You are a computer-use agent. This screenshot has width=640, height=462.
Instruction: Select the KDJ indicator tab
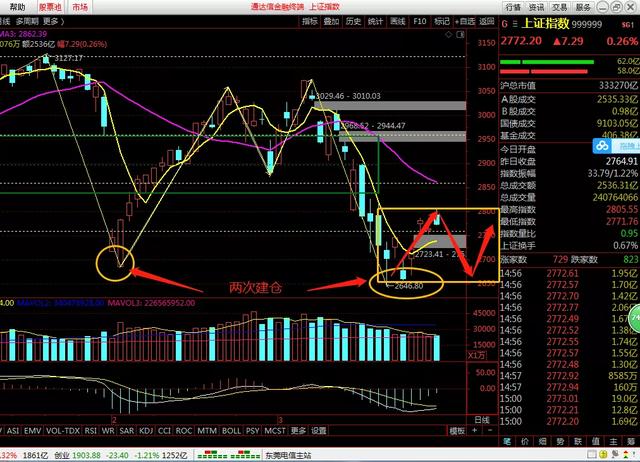146,431
